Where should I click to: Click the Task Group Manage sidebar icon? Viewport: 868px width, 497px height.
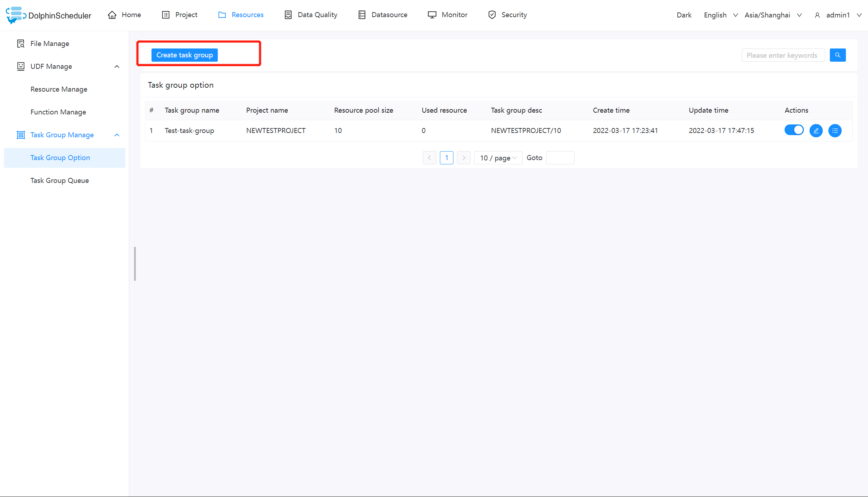pos(21,135)
